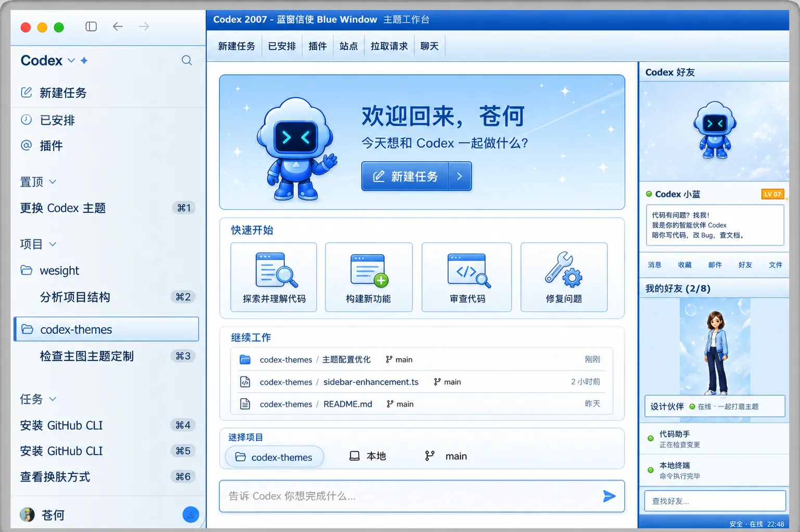This screenshot has width=800, height=532.
Task: Open the 消息 tab in friend panel
Action: click(x=654, y=265)
